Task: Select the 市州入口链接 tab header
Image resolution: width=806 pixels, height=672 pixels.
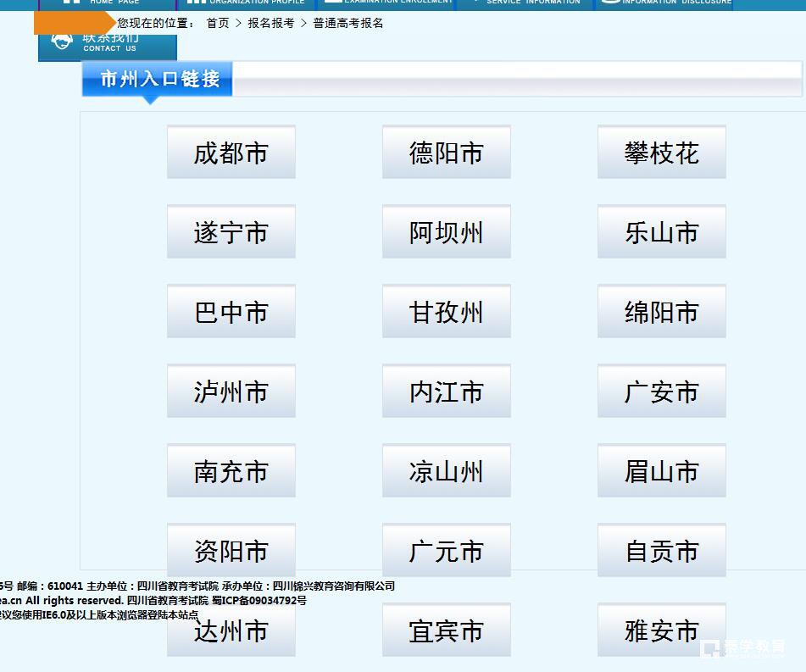Action: click(x=158, y=79)
